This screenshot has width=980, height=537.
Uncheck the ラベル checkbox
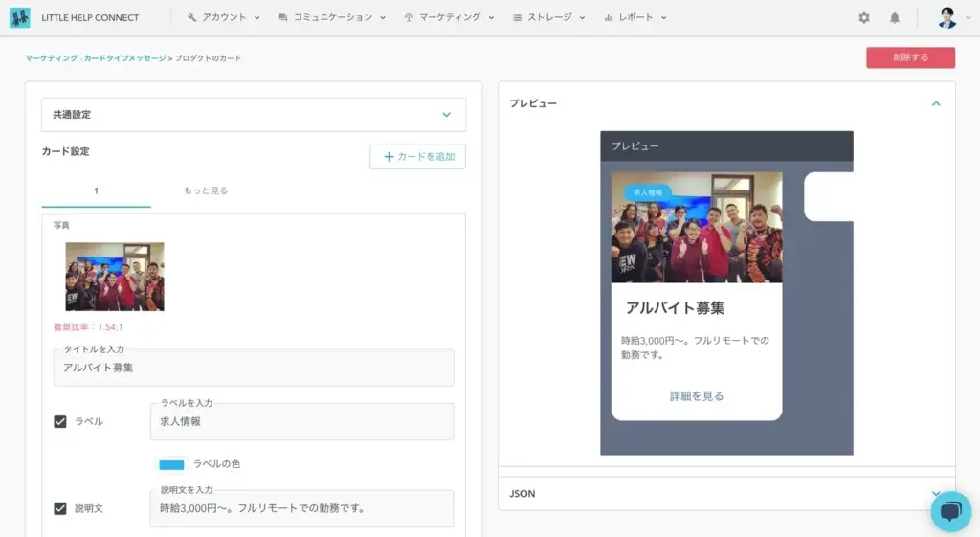[x=60, y=421]
